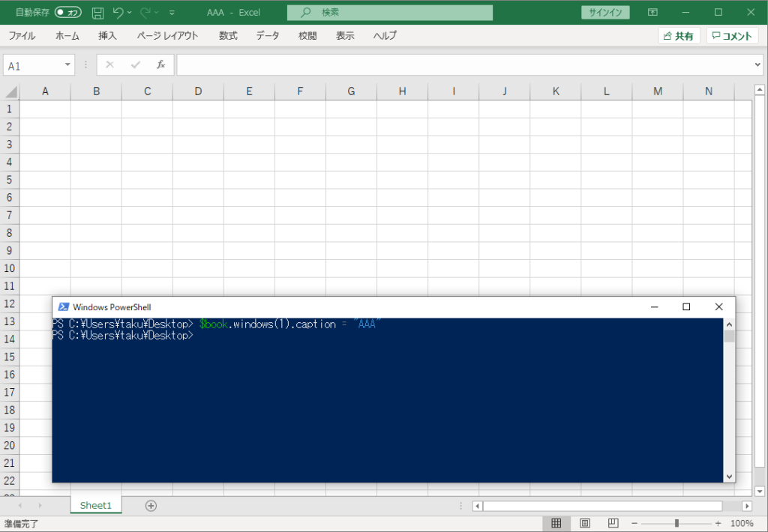This screenshot has width=768, height=532.
Task: Click the 検索 search box
Action: click(390, 13)
